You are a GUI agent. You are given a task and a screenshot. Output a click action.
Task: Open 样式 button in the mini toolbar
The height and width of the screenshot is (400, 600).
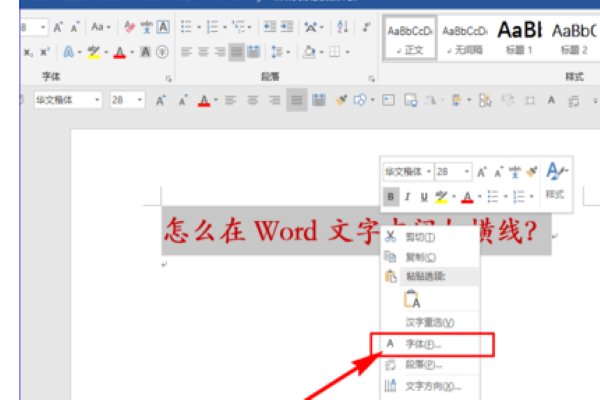click(556, 181)
